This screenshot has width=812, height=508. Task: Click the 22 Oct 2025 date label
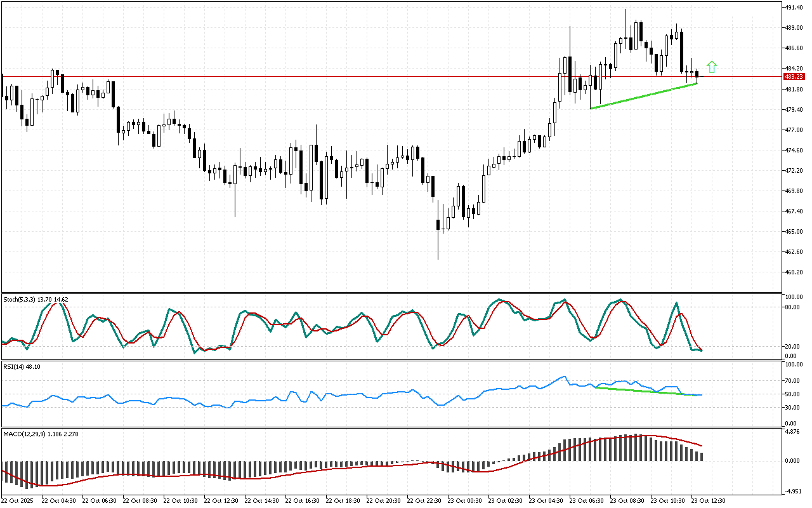[x=18, y=500]
